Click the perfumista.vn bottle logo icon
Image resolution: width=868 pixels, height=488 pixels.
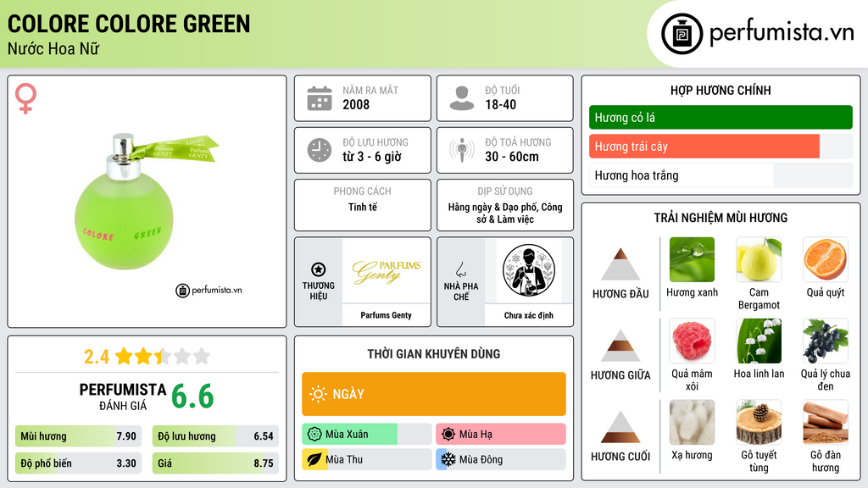point(682,34)
